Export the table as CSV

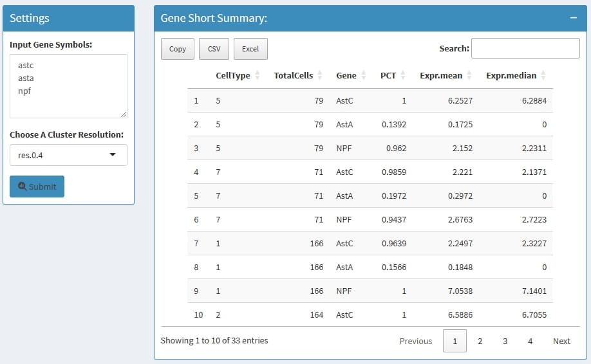pyautogui.click(x=214, y=49)
